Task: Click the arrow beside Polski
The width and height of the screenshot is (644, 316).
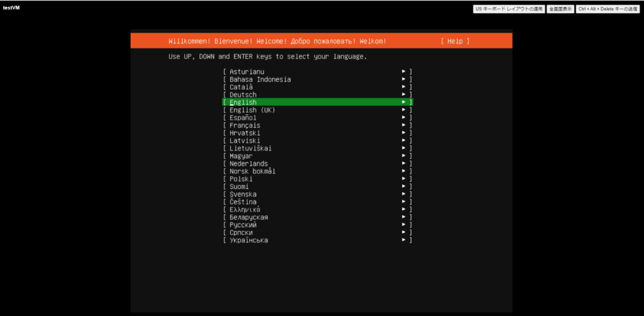Action: coord(404,179)
